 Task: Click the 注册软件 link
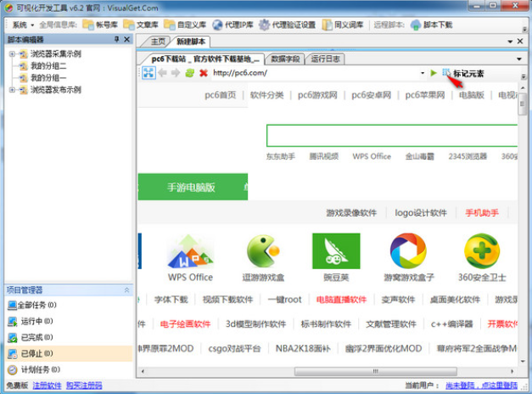click(48, 386)
